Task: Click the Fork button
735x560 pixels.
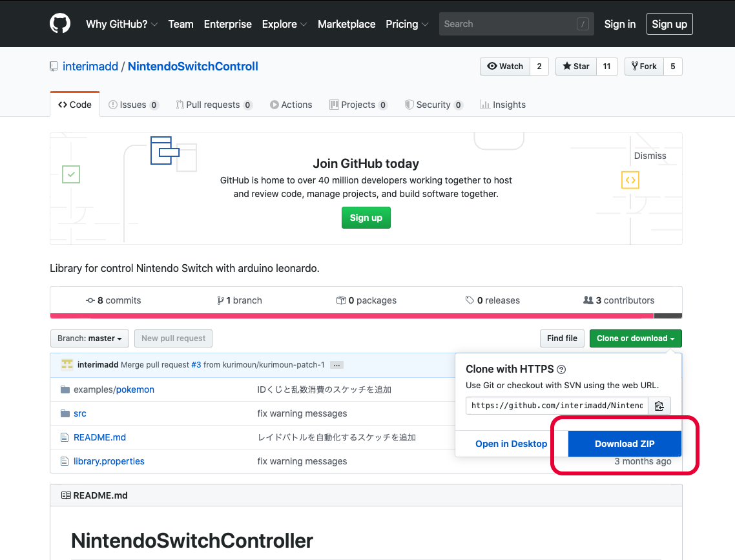Action: point(645,67)
